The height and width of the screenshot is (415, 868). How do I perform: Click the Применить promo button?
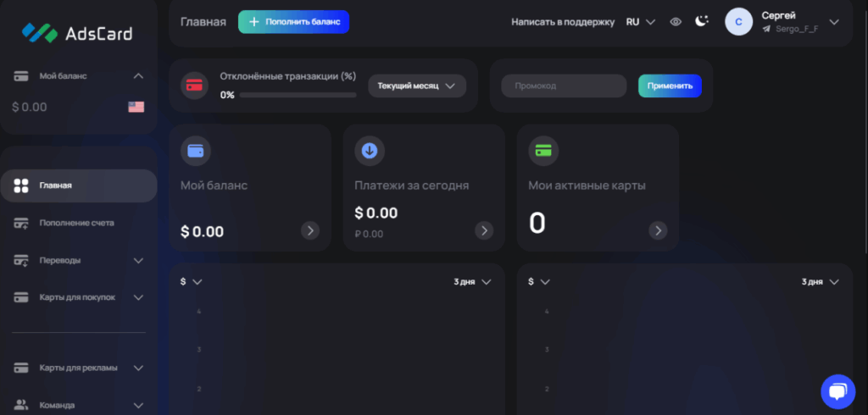click(x=670, y=86)
